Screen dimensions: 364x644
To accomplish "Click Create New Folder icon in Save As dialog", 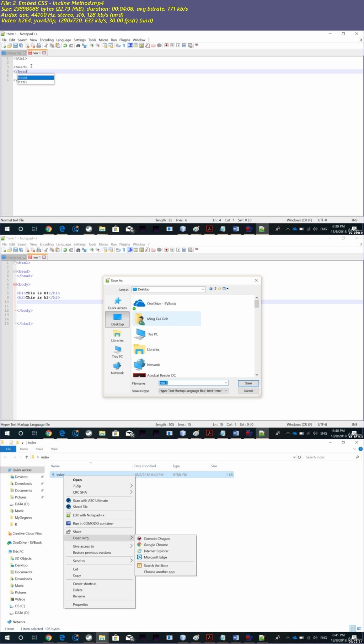I will click(x=220, y=289).
